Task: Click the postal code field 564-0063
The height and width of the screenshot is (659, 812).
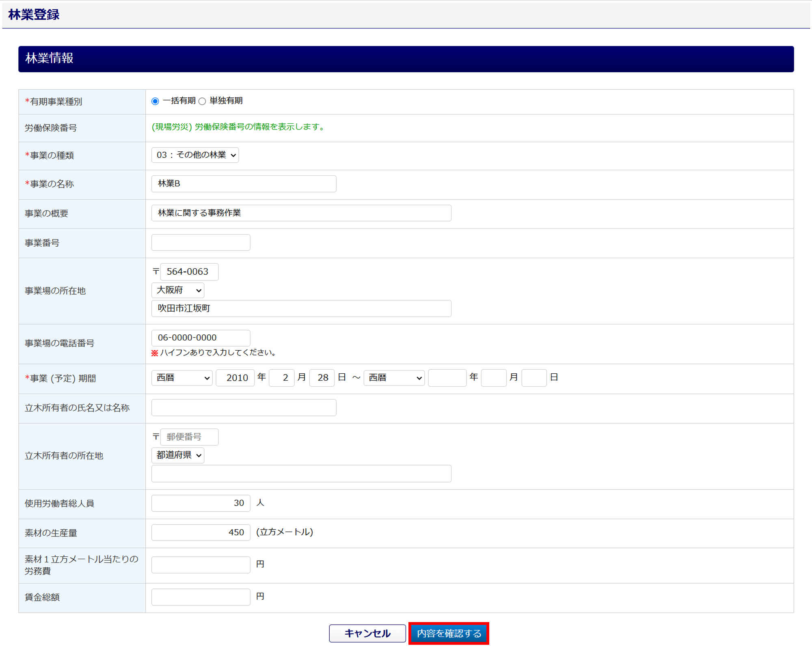Action: click(x=189, y=272)
